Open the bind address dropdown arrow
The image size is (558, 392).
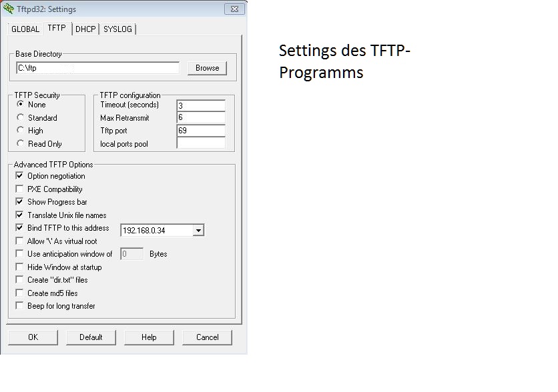pyautogui.click(x=199, y=230)
